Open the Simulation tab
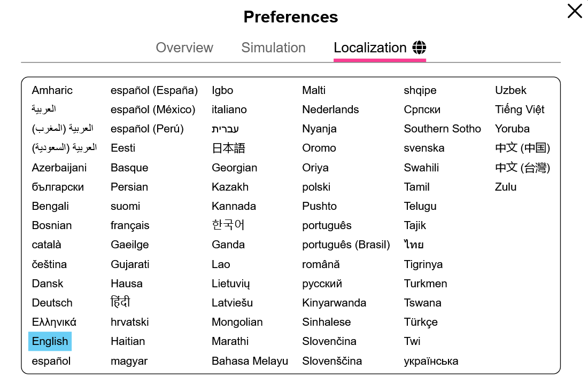This screenshot has height=377, width=588. (x=273, y=48)
